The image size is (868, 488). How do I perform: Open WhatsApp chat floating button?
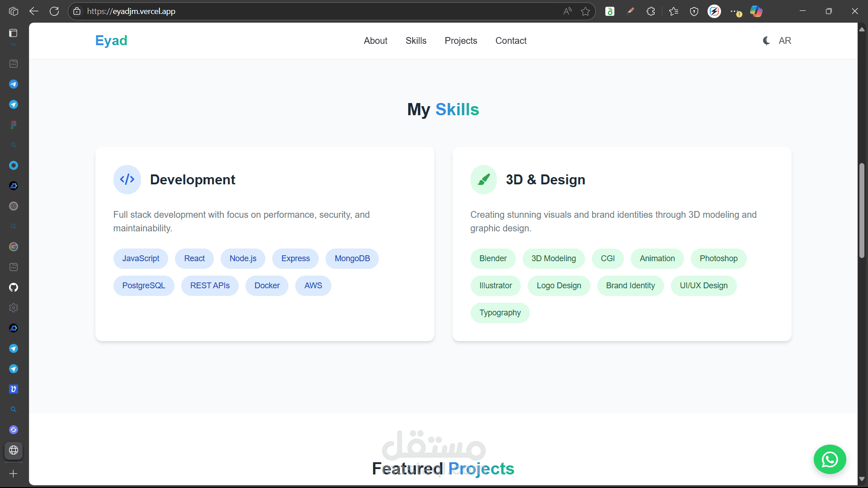[x=830, y=460]
